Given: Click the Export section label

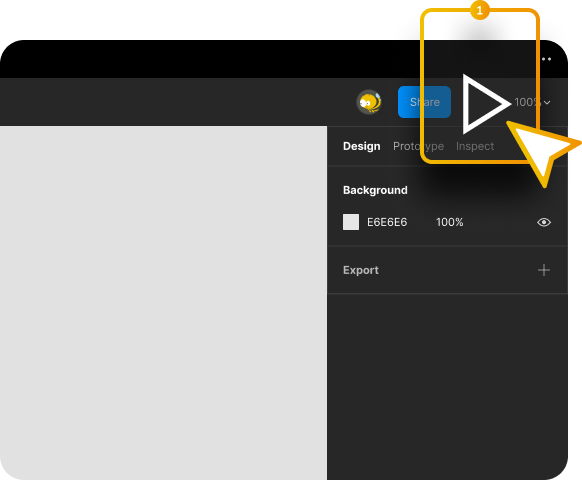Looking at the screenshot, I should (x=361, y=270).
